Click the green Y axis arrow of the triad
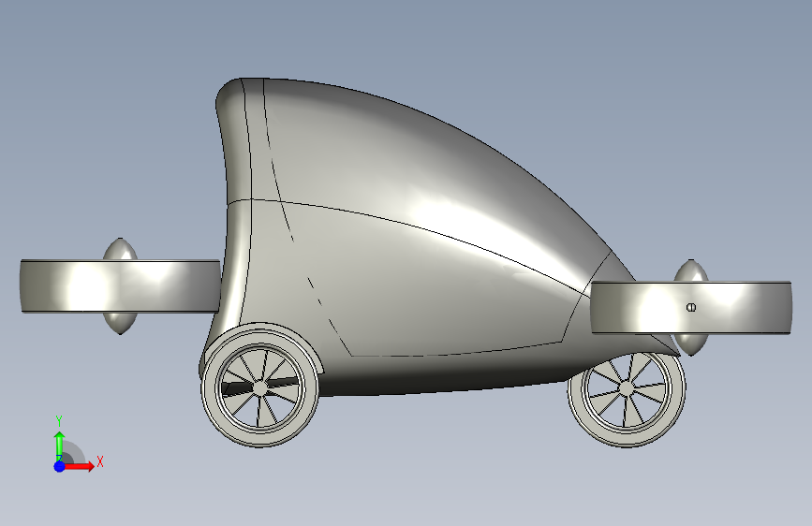Viewport: 812px width, 526px height. click(59, 446)
